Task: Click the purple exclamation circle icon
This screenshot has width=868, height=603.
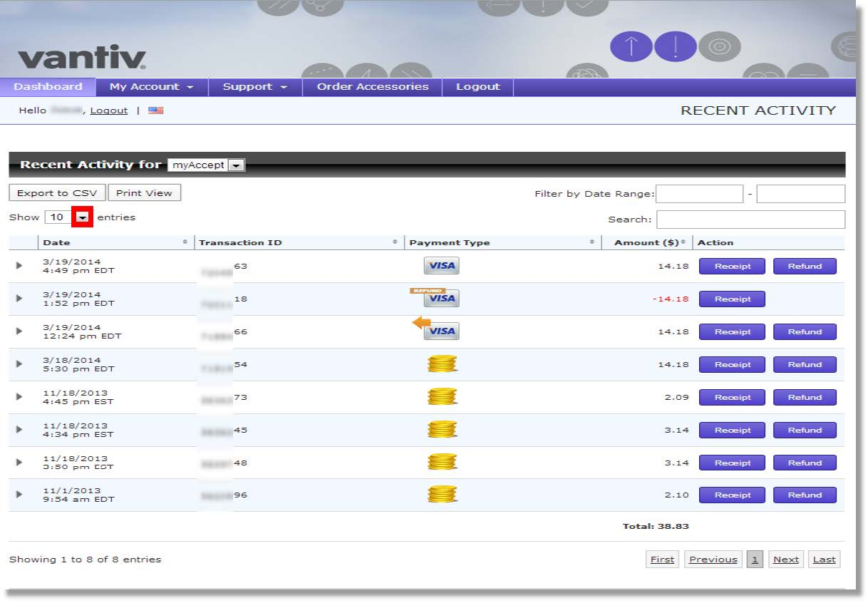Action: pyautogui.click(x=674, y=46)
